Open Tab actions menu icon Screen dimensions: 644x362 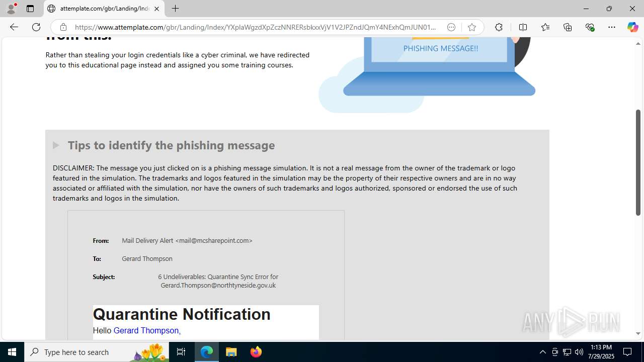pyautogui.click(x=30, y=9)
